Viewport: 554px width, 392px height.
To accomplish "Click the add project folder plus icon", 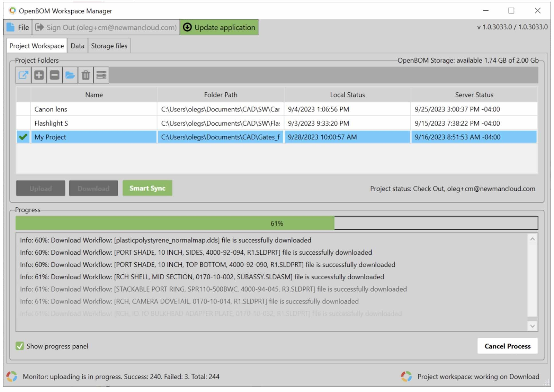I will (x=39, y=75).
